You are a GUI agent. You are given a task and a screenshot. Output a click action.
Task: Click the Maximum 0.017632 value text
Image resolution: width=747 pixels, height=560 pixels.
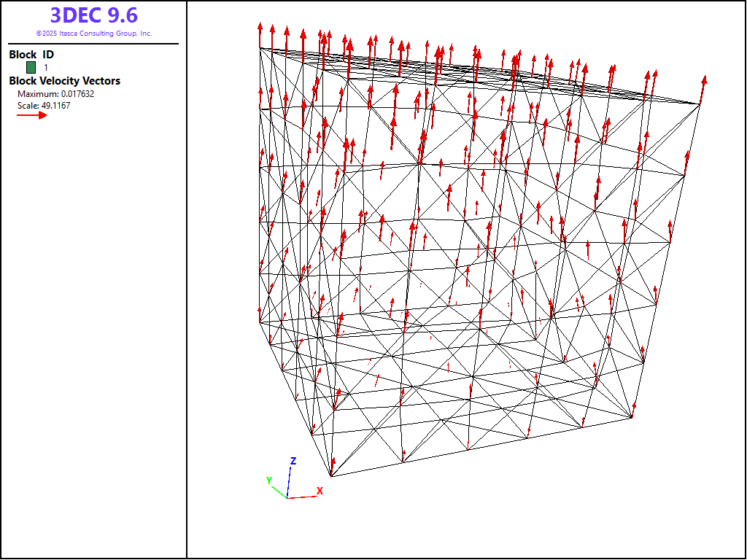[55, 94]
